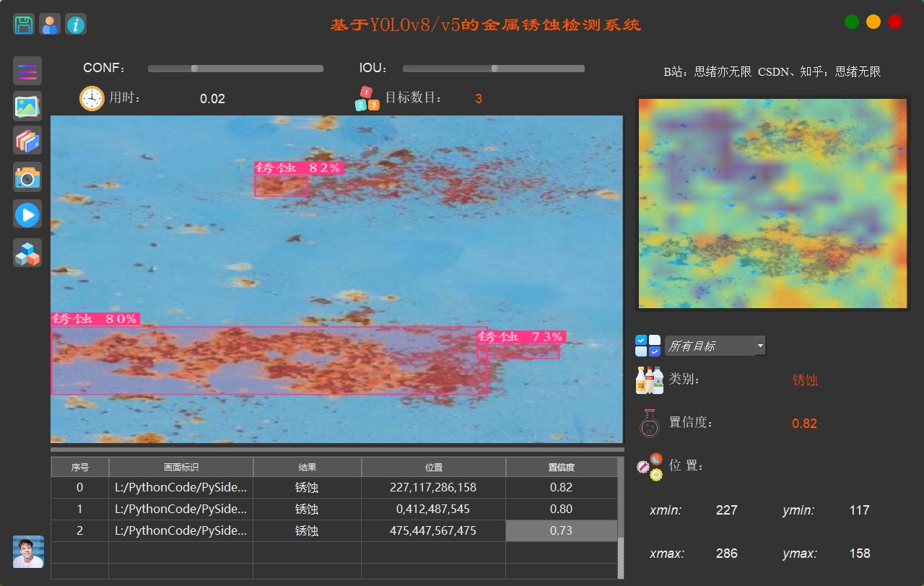
Task: Toggle the hamburger menu sidebar icon
Action: coord(27,71)
